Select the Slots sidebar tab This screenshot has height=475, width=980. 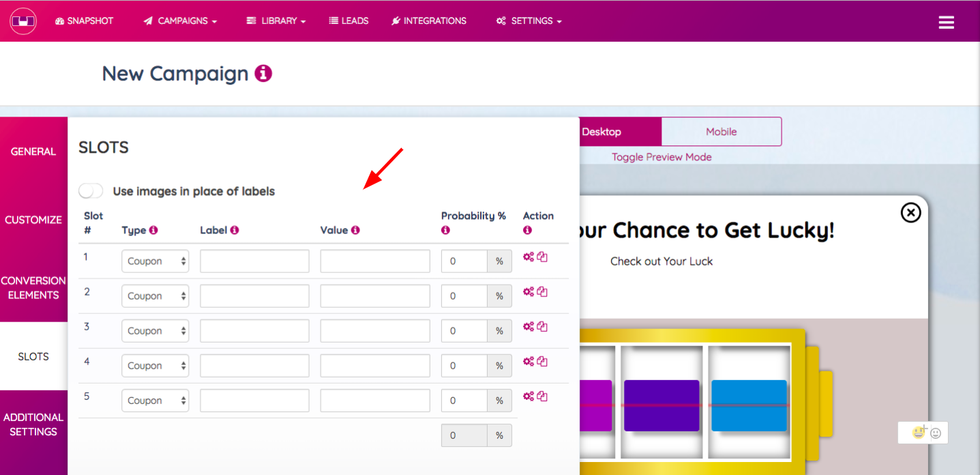coord(33,356)
